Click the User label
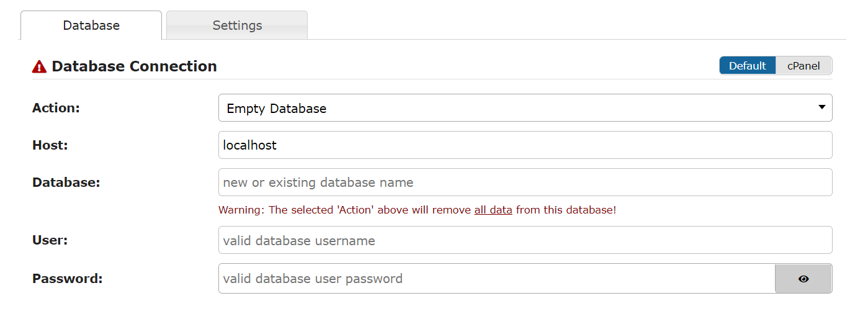 point(50,240)
